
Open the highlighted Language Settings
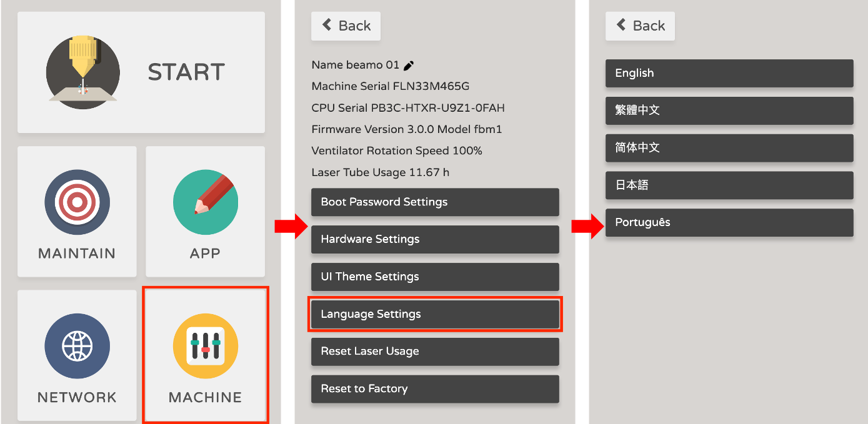tap(435, 314)
